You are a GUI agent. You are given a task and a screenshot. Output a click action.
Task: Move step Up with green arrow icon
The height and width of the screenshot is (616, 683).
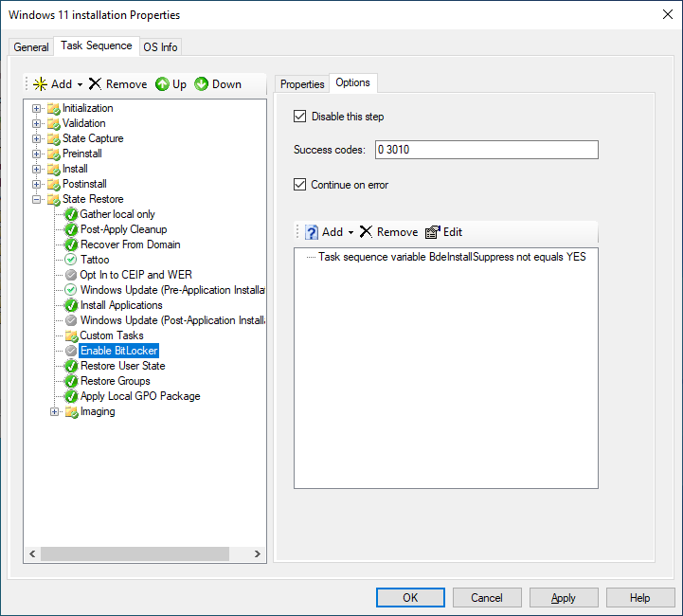(x=162, y=84)
